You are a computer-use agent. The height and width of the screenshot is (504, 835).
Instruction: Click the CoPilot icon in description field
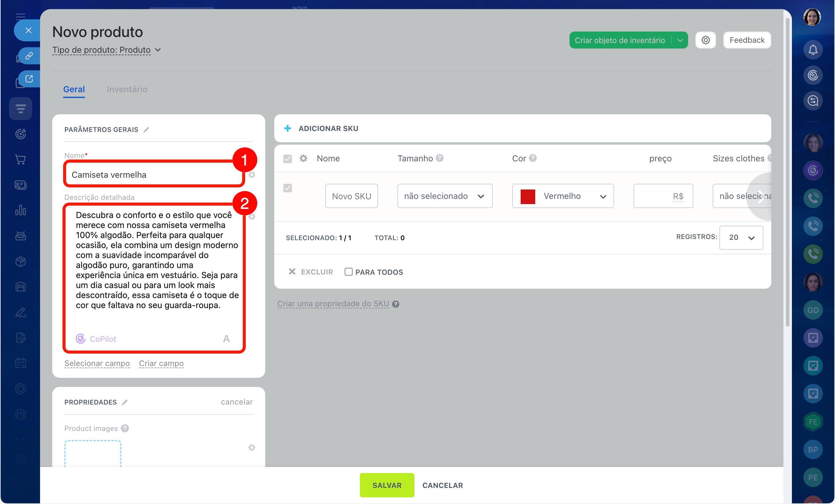[x=80, y=339]
